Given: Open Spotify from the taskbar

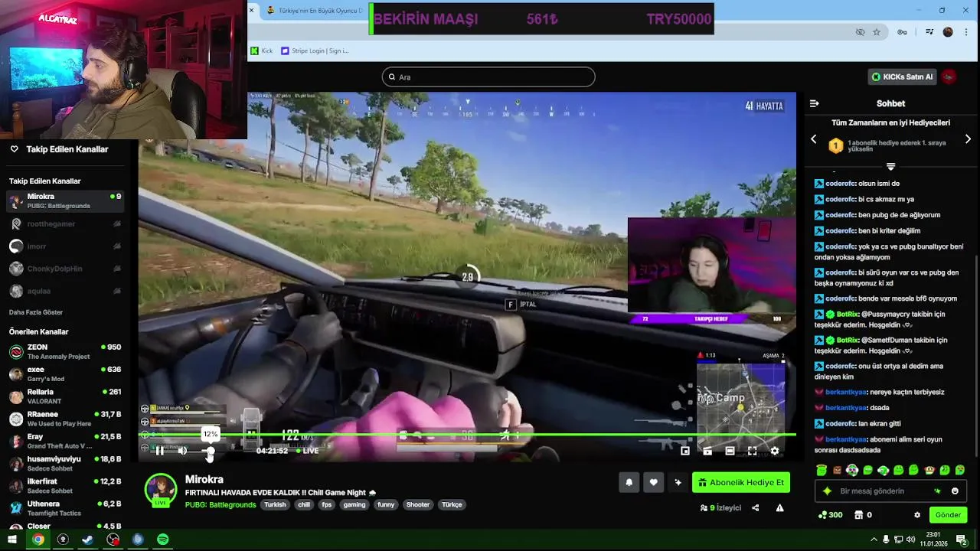Looking at the screenshot, I should tap(163, 540).
